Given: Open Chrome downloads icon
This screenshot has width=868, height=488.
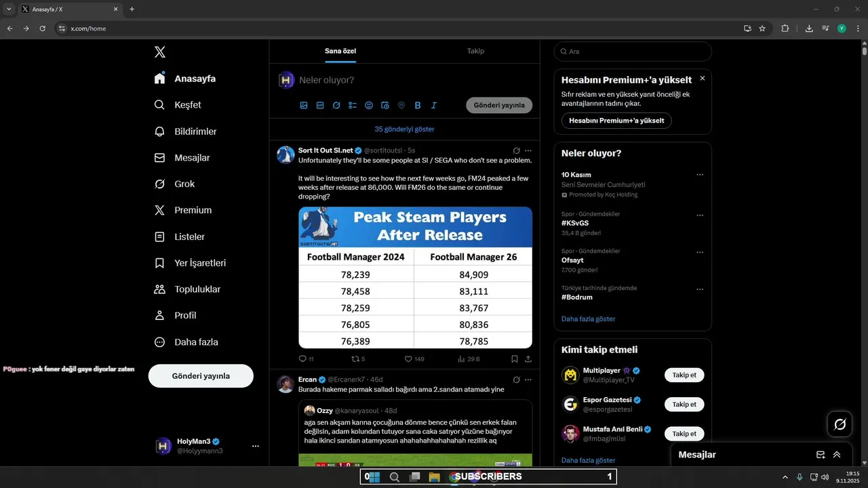Looking at the screenshot, I should 809,28.
